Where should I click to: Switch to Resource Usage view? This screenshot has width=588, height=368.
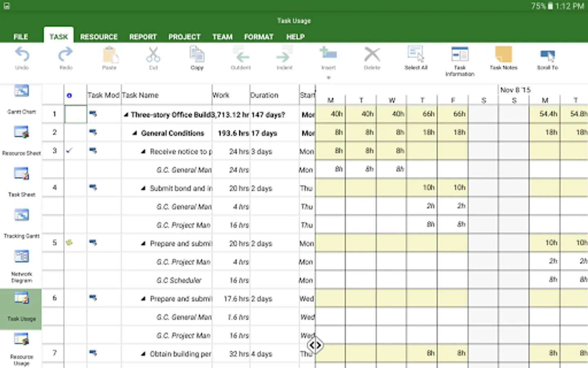(x=21, y=349)
